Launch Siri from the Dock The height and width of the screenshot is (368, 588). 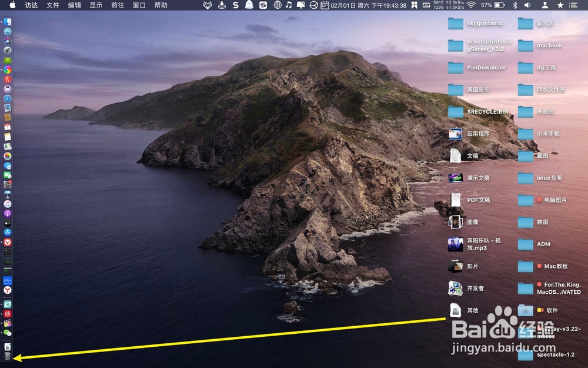(x=8, y=41)
